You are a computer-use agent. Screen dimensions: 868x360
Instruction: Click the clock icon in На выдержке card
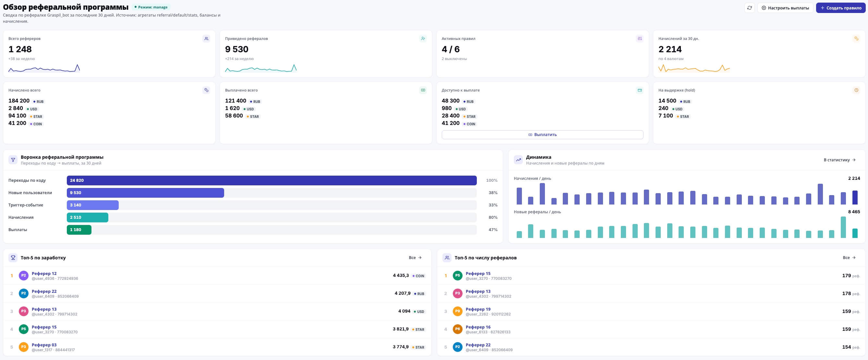(856, 90)
